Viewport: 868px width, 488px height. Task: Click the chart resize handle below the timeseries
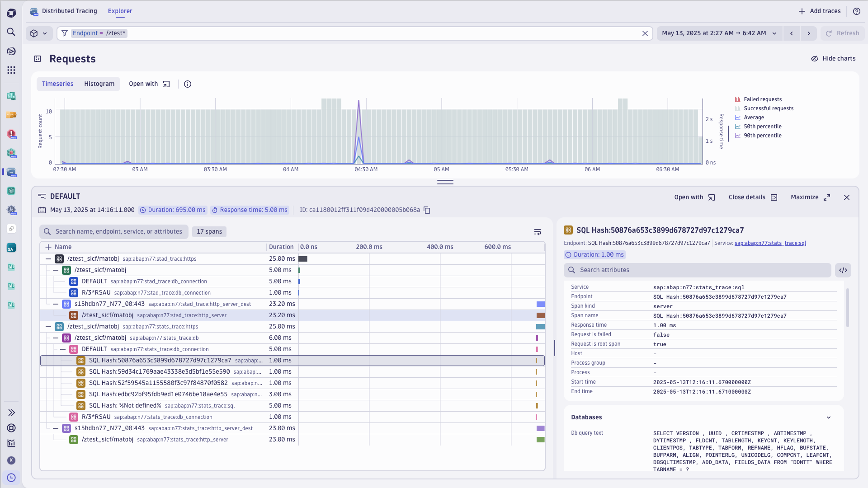(445, 182)
